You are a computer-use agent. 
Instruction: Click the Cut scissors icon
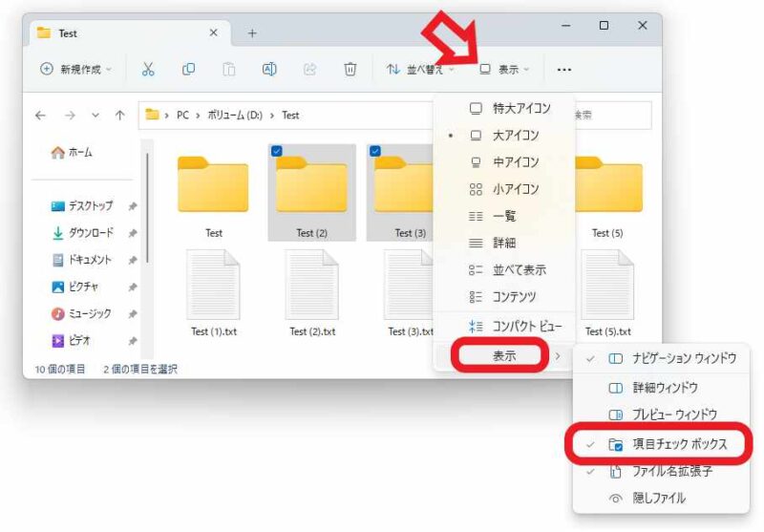click(x=148, y=69)
